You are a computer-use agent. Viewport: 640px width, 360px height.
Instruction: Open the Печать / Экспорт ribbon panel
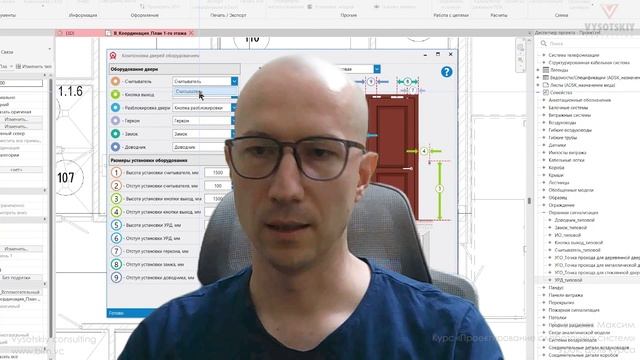coord(228,15)
